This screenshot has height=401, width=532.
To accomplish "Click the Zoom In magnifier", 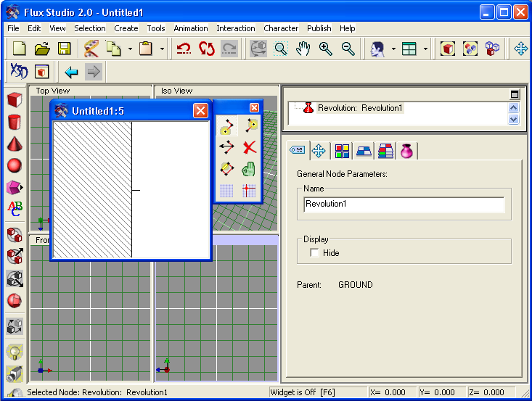I will pos(325,49).
